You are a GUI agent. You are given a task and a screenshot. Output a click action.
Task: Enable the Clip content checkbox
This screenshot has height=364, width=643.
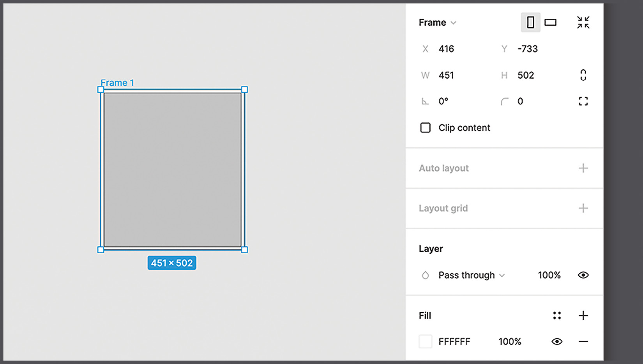[x=425, y=127]
